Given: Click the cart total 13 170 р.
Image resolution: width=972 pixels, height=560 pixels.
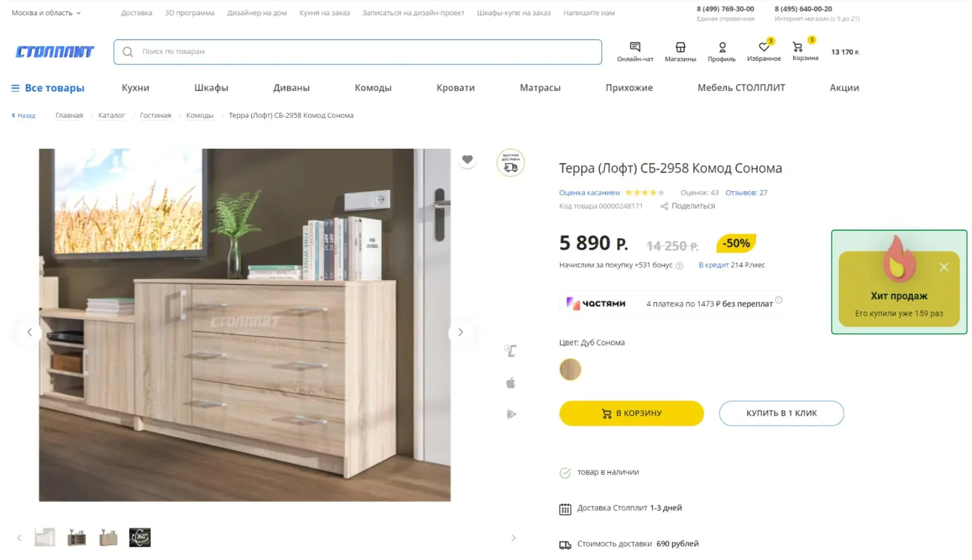Looking at the screenshot, I should pos(845,52).
